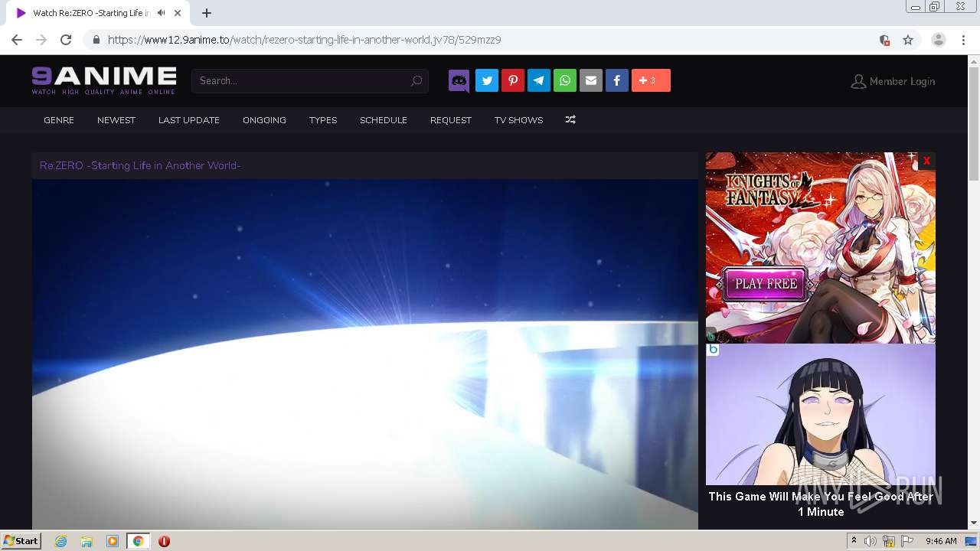Click the taskbar clock 9:46 AM
Image resolution: width=980 pixels, height=551 pixels.
[x=941, y=541]
